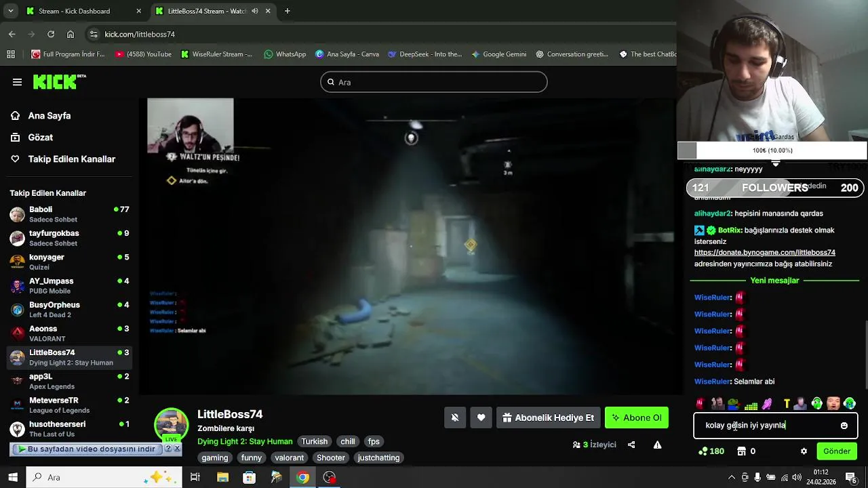Open the donate.bynogame.com/littleboss74 link

point(764,253)
